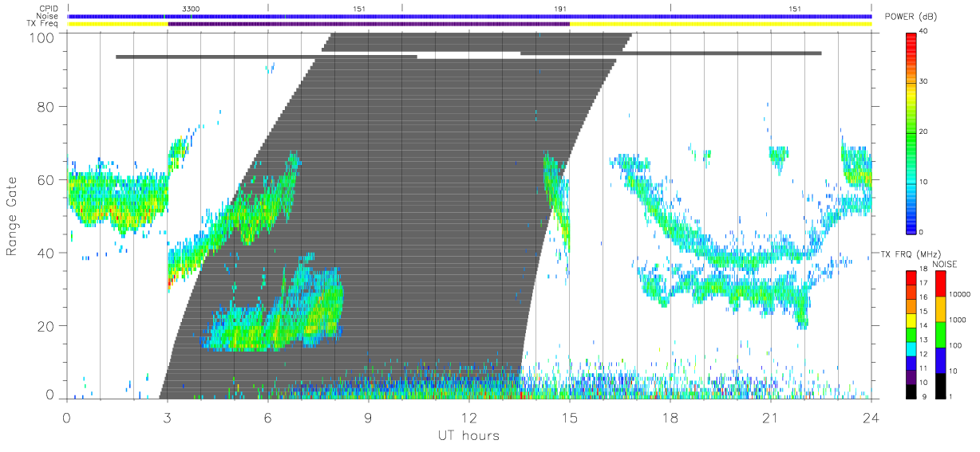Viewport: 980px width, 452px height.
Task: Click the Range Gate axis title
Action: point(13,215)
